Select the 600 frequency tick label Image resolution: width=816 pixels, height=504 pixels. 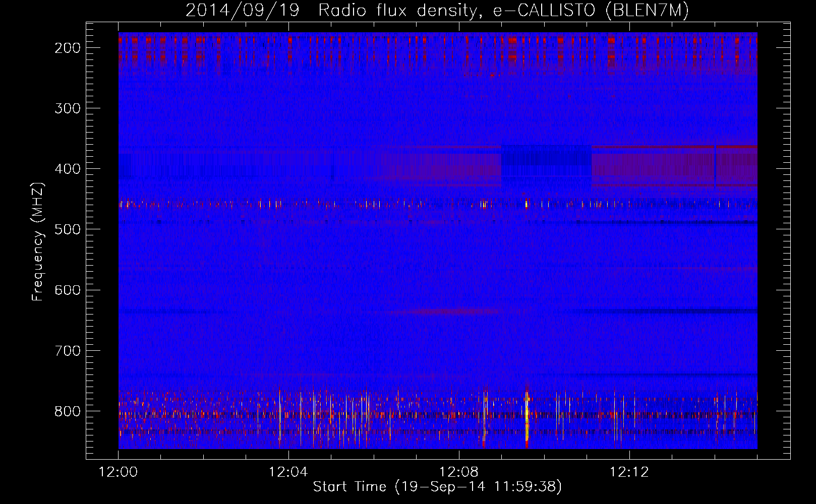pyautogui.click(x=67, y=290)
